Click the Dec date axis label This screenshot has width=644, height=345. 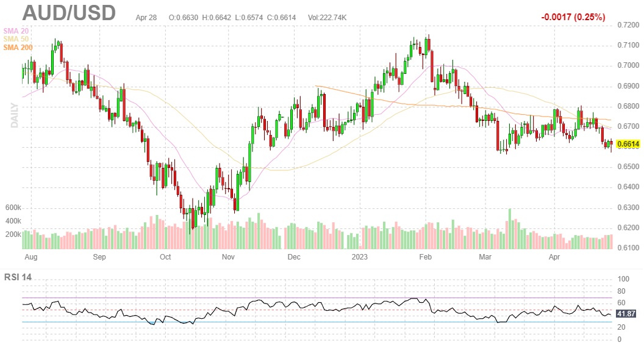point(294,257)
